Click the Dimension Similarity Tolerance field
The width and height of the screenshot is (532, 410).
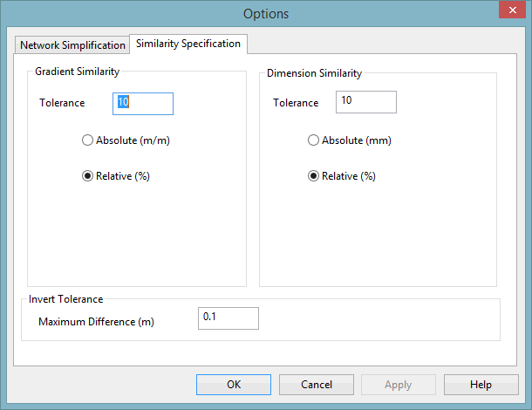click(x=366, y=102)
